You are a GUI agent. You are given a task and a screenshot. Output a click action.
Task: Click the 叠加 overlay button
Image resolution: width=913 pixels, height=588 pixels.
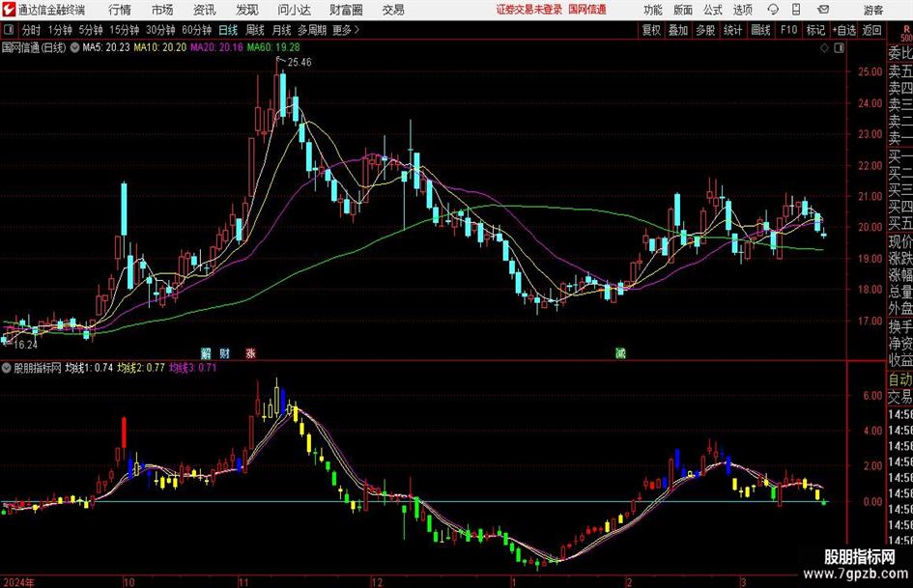[678, 30]
